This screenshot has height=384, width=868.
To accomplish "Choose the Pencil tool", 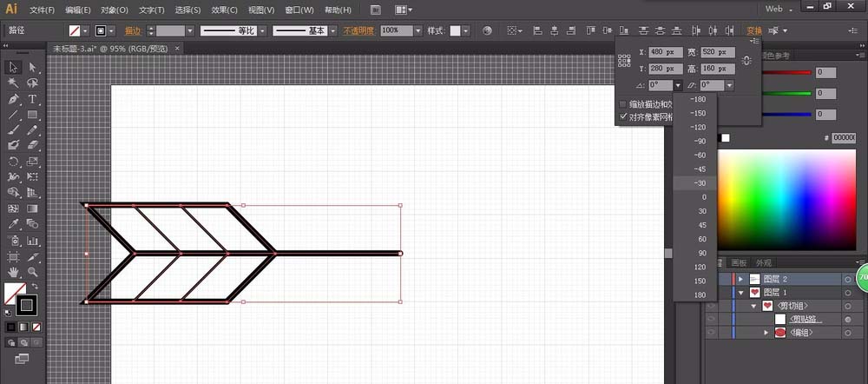I will [33, 129].
